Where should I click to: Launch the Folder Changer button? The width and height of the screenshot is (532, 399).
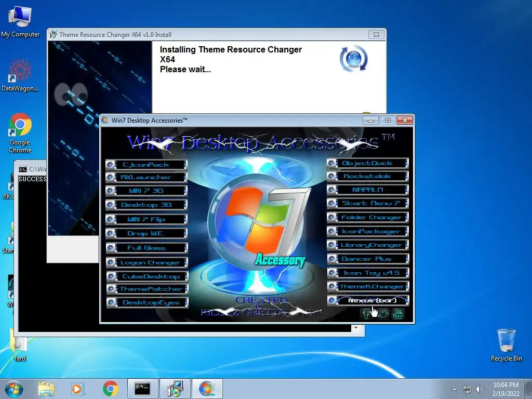pyautogui.click(x=368, y=218)
